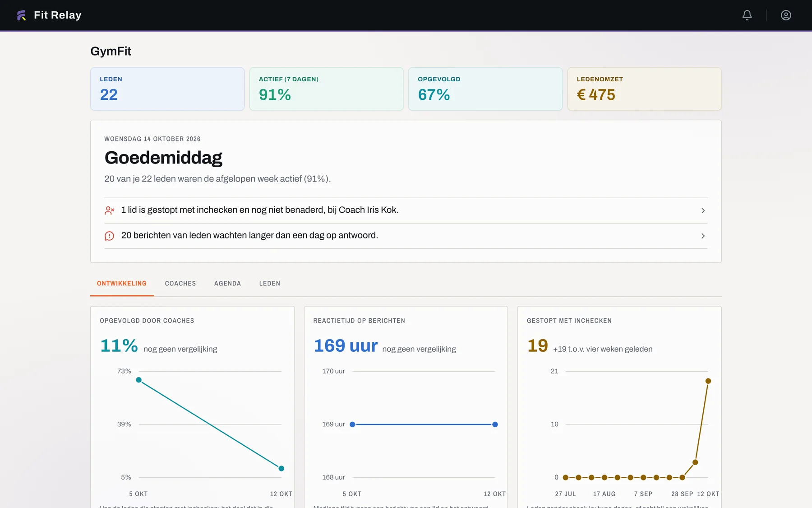The image size is (812, 508).
Task: Click the Fit Relay logo icon
Action: (21, 15)
